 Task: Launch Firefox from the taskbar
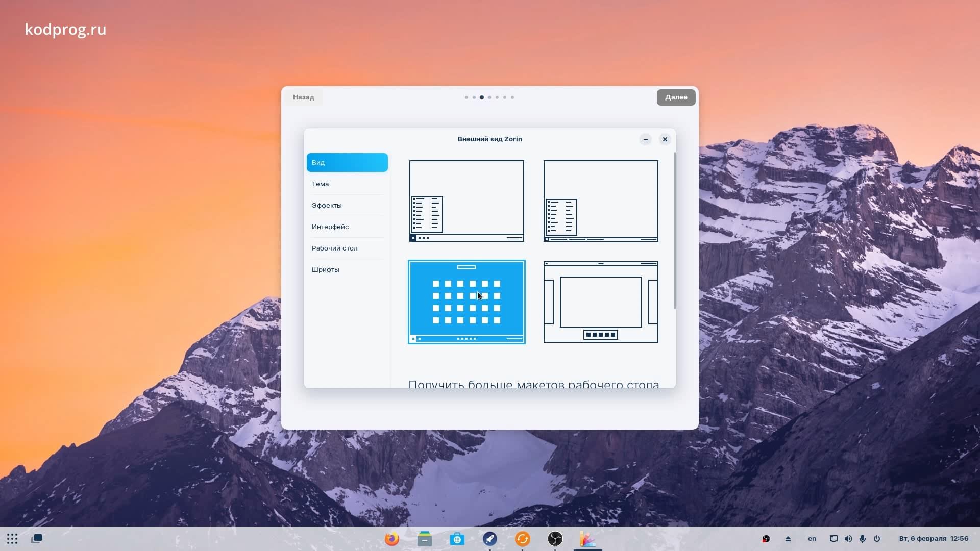pyautogui.click(x=392, y=539)
